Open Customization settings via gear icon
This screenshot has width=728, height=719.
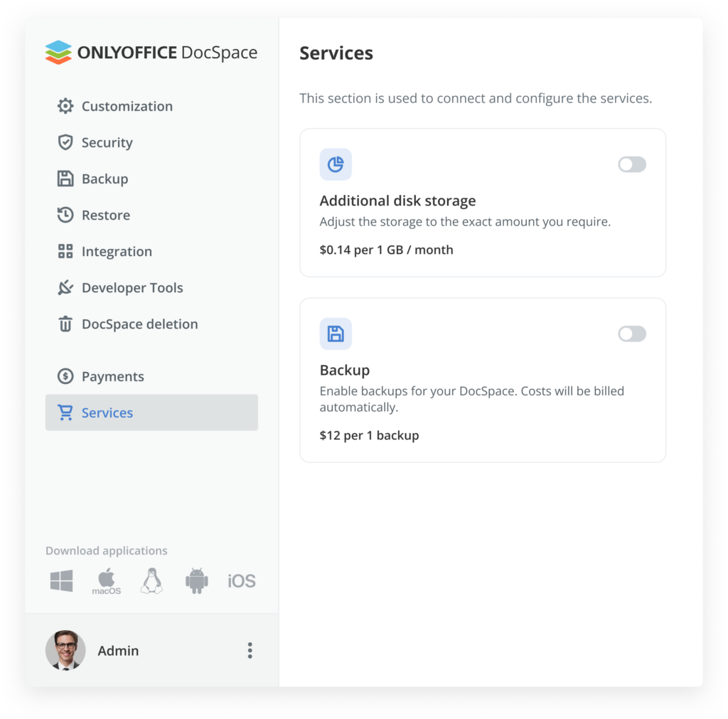[x=65, y=107]
